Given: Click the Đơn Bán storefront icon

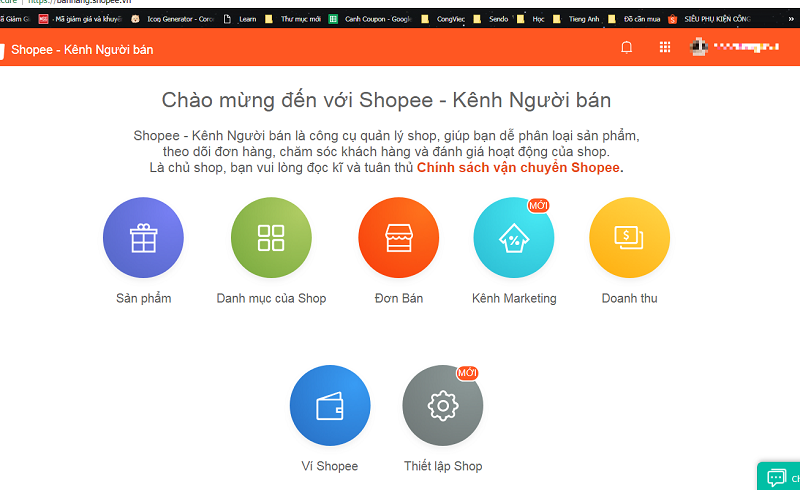Looking at the screenshot, I should [x=398, y=238].
